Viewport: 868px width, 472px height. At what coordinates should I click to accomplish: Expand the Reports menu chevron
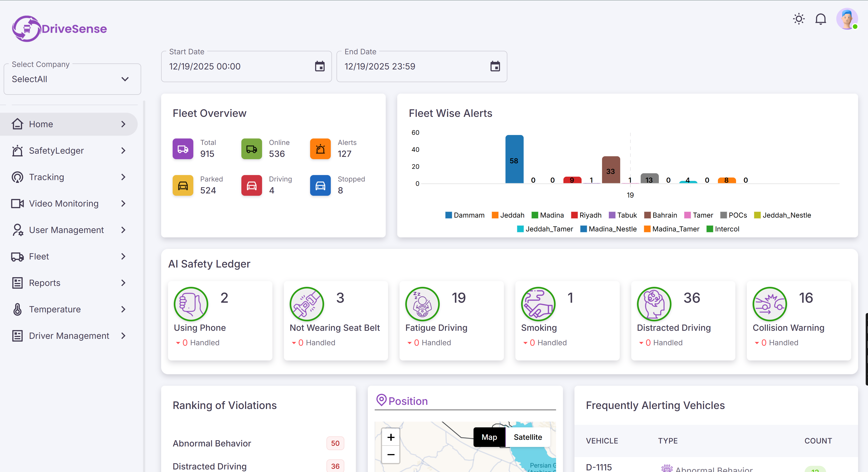click(123, 283)
